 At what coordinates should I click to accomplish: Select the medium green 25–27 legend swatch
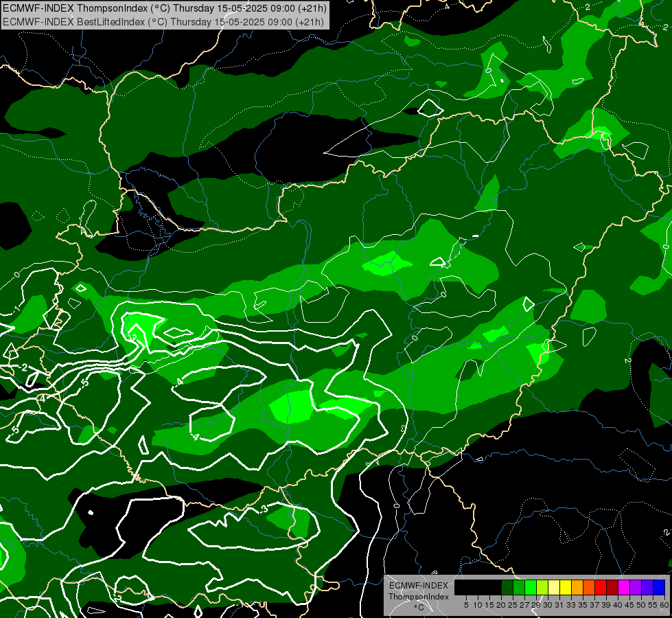[519, 587]
